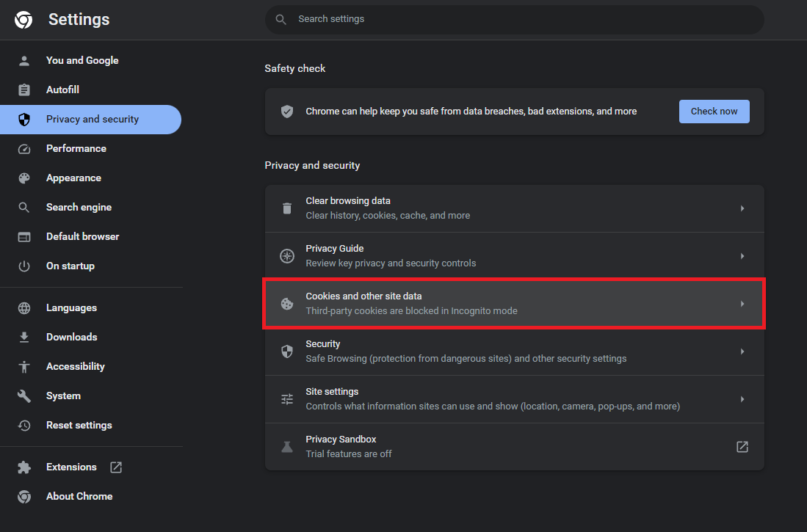
Task: Click the Performance speedometer icon
Action: click(23, 148)
